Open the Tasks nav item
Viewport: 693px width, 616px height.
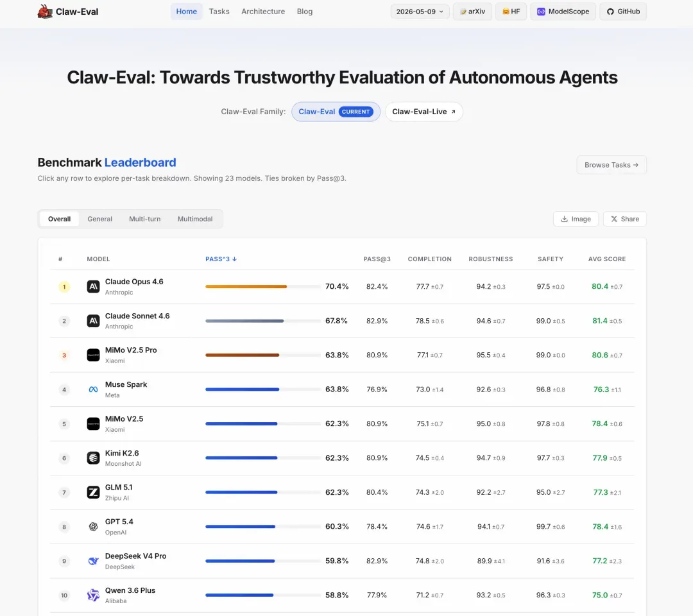219,12
